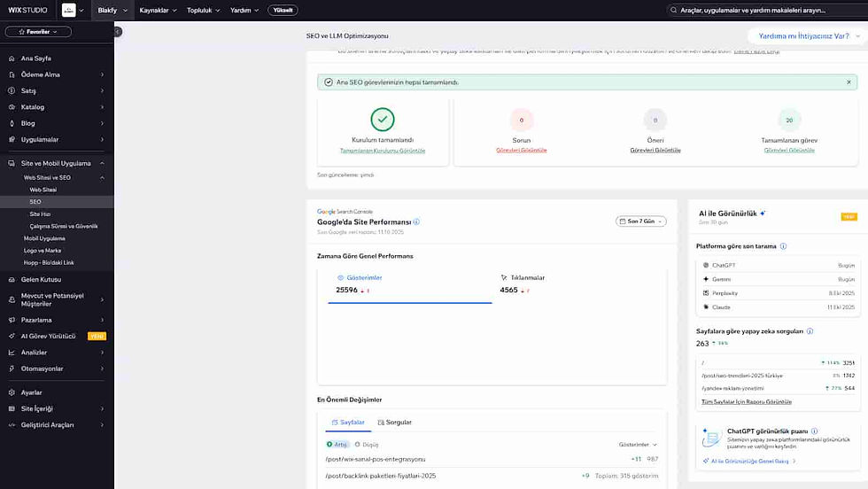
Task: Open Logo ve Marka page
Action: 43,251
